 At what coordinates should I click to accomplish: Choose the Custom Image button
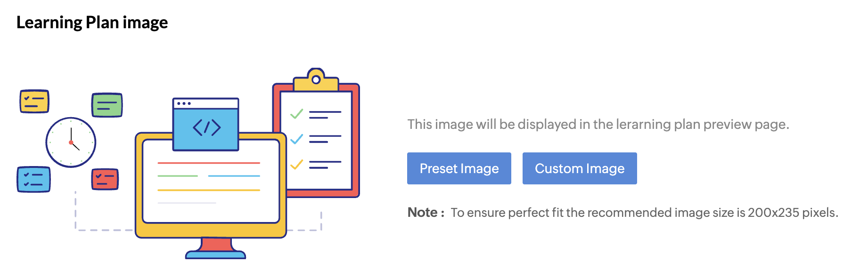pyautogui.click(x=579, y=168)
